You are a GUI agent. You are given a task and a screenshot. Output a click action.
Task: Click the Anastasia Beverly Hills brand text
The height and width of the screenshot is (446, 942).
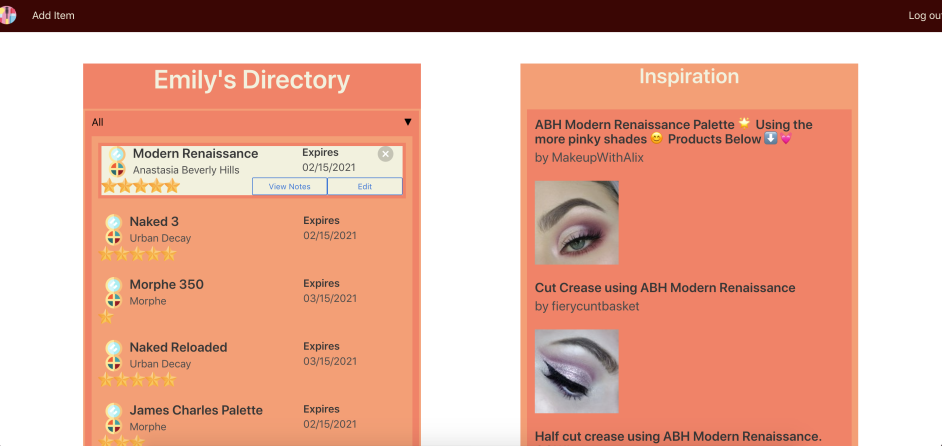186,170
